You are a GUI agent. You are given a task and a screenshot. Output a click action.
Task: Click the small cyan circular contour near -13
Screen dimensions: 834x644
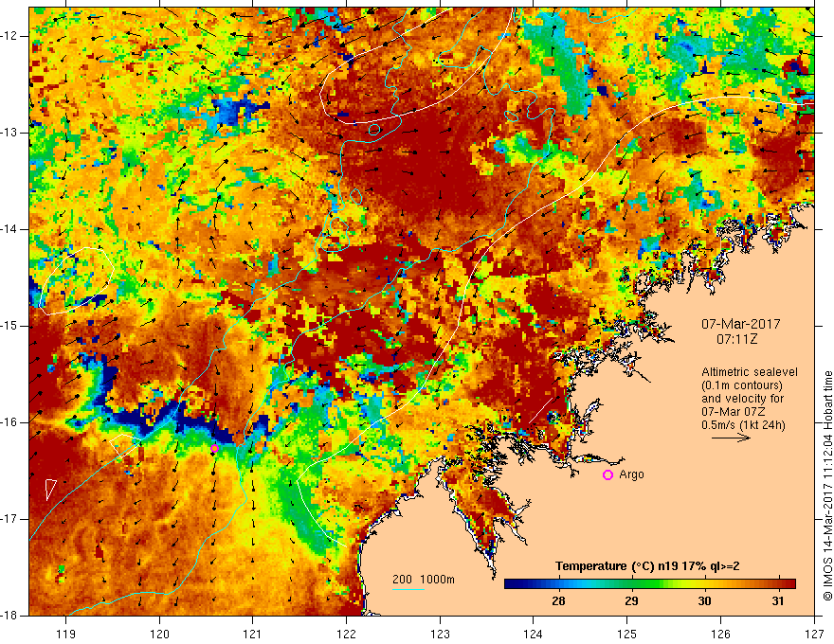[374, 129]
